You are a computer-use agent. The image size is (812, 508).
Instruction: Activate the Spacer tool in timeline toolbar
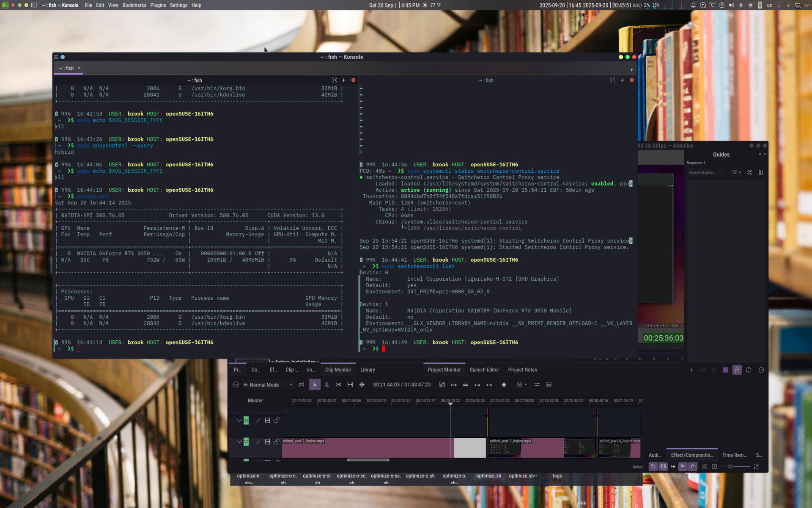pos(338,384)
